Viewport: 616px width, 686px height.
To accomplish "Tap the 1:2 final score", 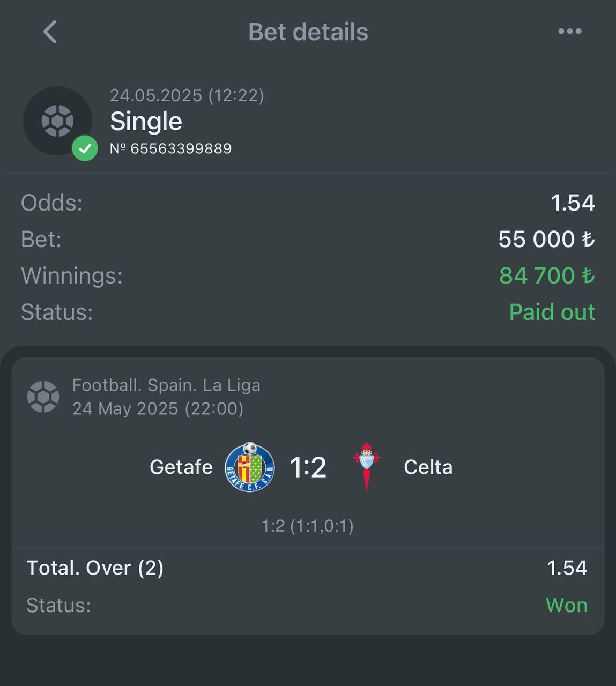I will pos(308,467).
